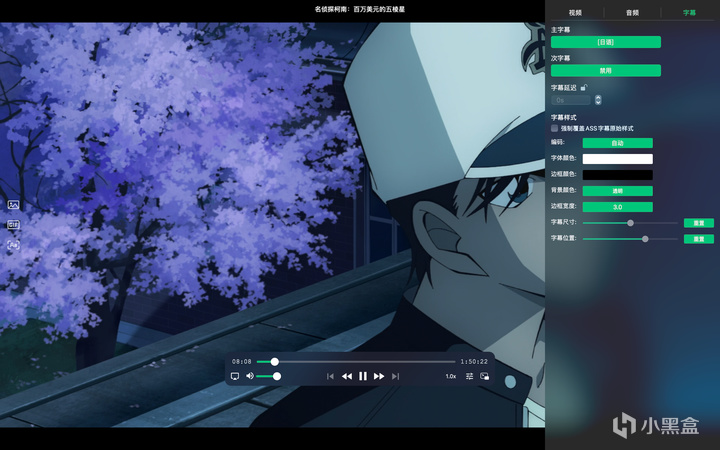Change playback speed 1.0x

[451, 377]
